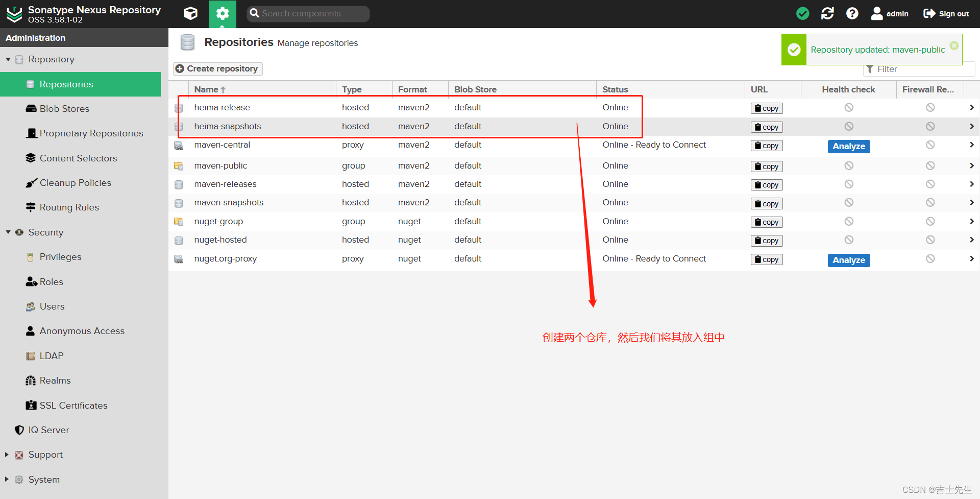Viewport: 980px width, 499px height.
Task: Click Sign out
Action: click(x=946, y=14)
